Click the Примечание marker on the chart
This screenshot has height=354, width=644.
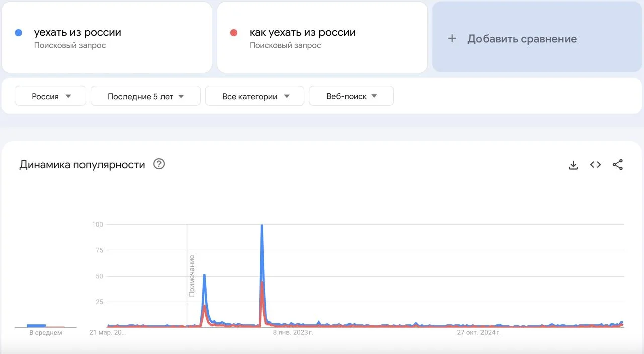pos(192,276)
